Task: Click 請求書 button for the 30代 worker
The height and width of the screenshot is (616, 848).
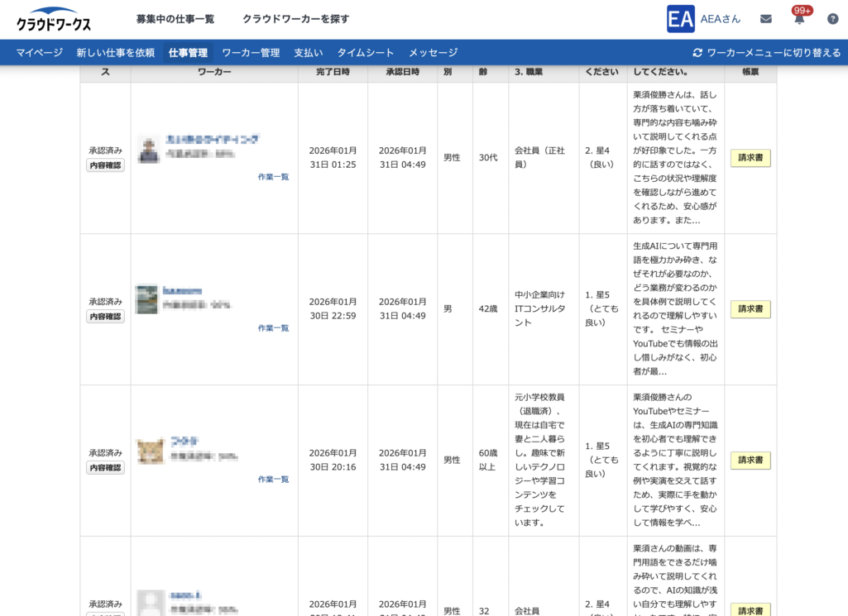Action: tap(750, 158)
